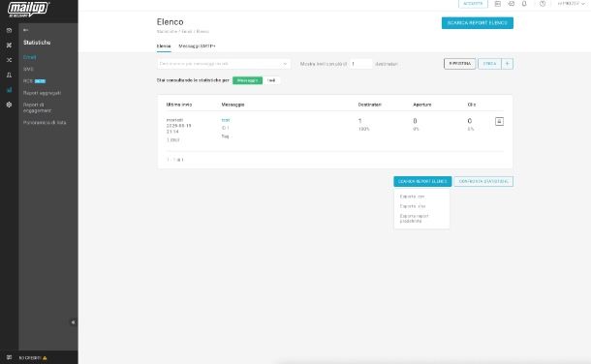Open the recipients person icon in the rail

(9, 75)
